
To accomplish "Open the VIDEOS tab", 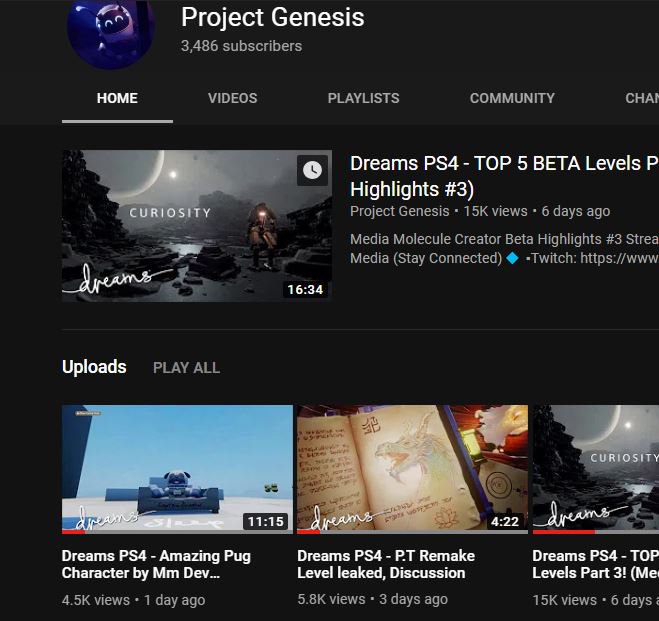I will pyautogui.click(x=232, y=98).
